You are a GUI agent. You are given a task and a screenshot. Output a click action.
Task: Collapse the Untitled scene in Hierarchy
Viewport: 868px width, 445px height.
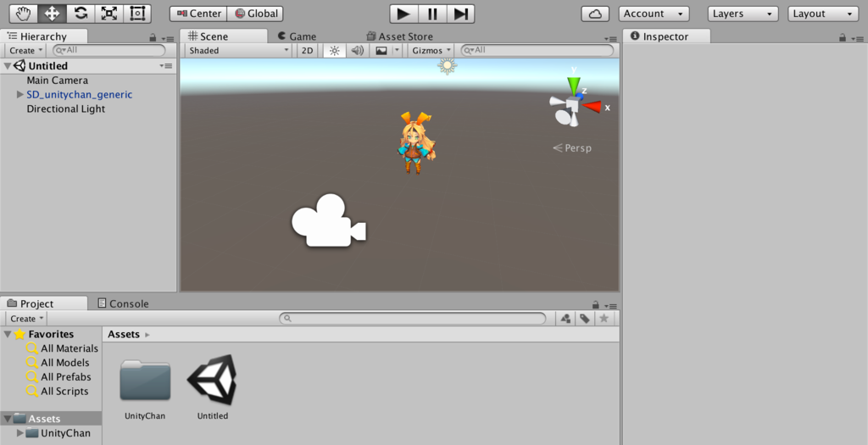pos(7,66)
